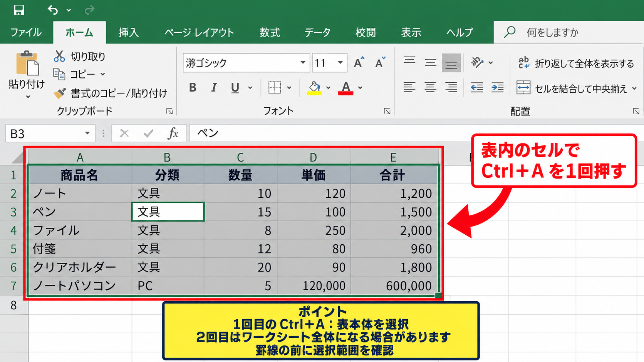Open the フォント dialog launcher
Viewport: 644px width, 362px height.
click(x=387, y=111)
